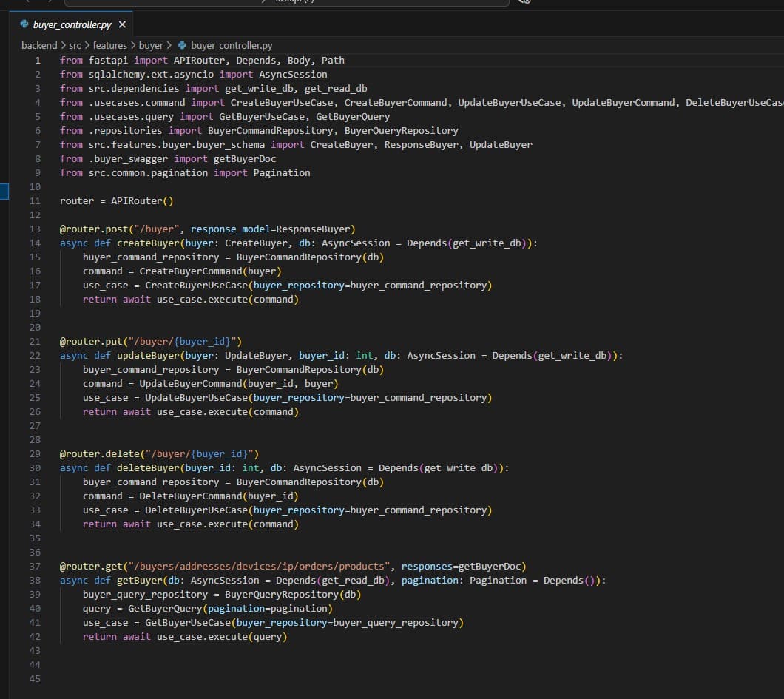784x699 pixels.
Task: Click line number 10 in the gutter
Action: (x=35, y=187)
